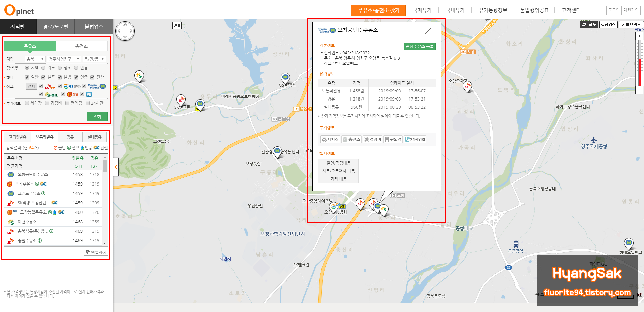The width and height of the screenshot is (644, 312).
Task: Uncheck the 일반 type checkbox
Action: 27,77
